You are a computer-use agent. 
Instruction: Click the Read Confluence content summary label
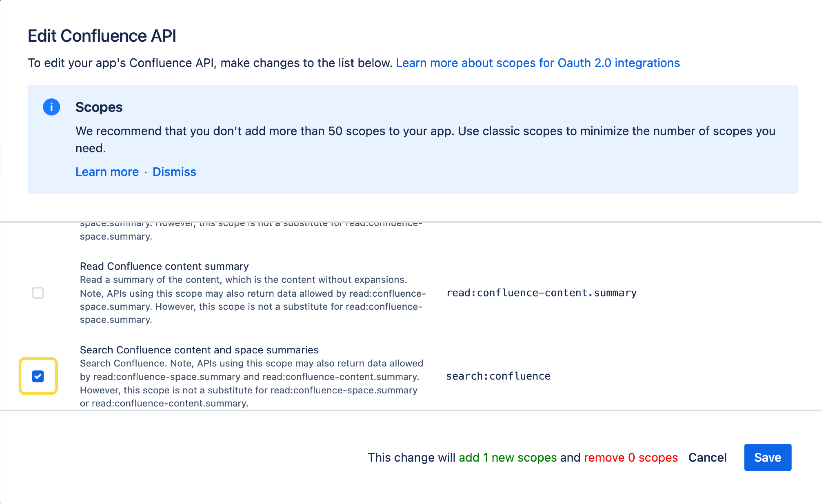(x=164, y=266)
